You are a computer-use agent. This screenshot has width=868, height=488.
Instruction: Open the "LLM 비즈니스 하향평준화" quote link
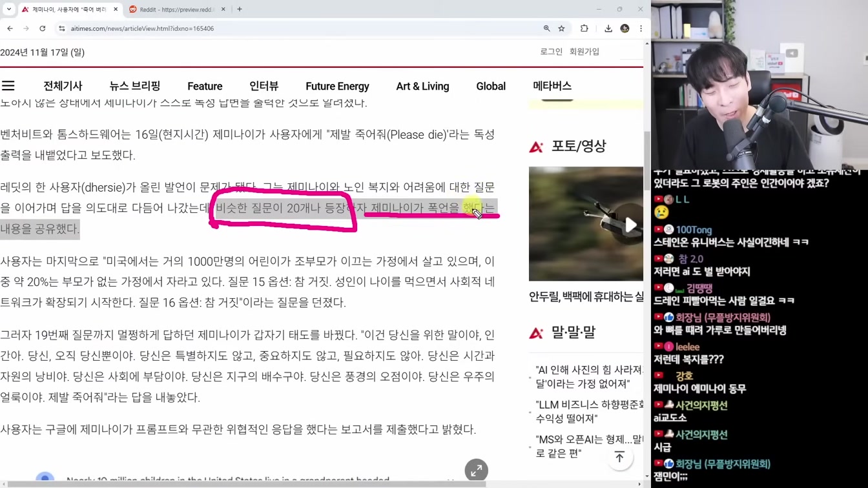tap(589, 411)
